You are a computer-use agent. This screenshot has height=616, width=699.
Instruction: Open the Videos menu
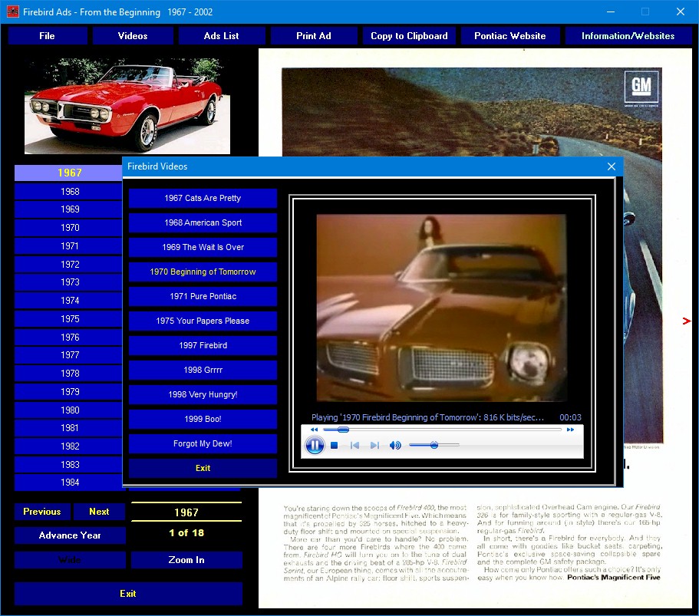tap(133, 35)
